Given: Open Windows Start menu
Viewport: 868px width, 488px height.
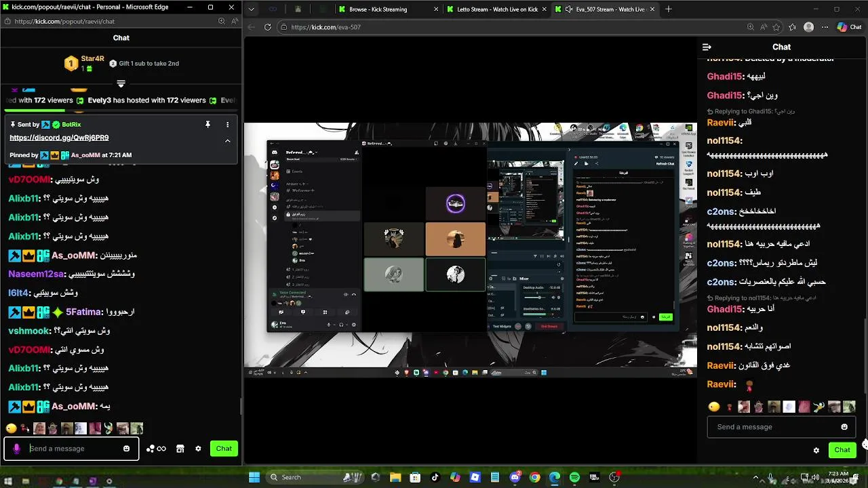Looking at the screenshot, I should 254,477.
